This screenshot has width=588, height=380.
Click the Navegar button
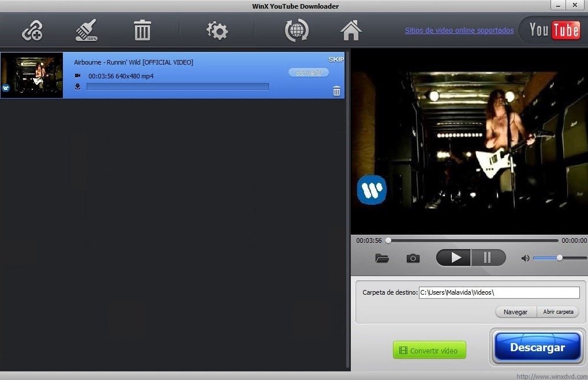pyautogui.click(x=516, y=312)
